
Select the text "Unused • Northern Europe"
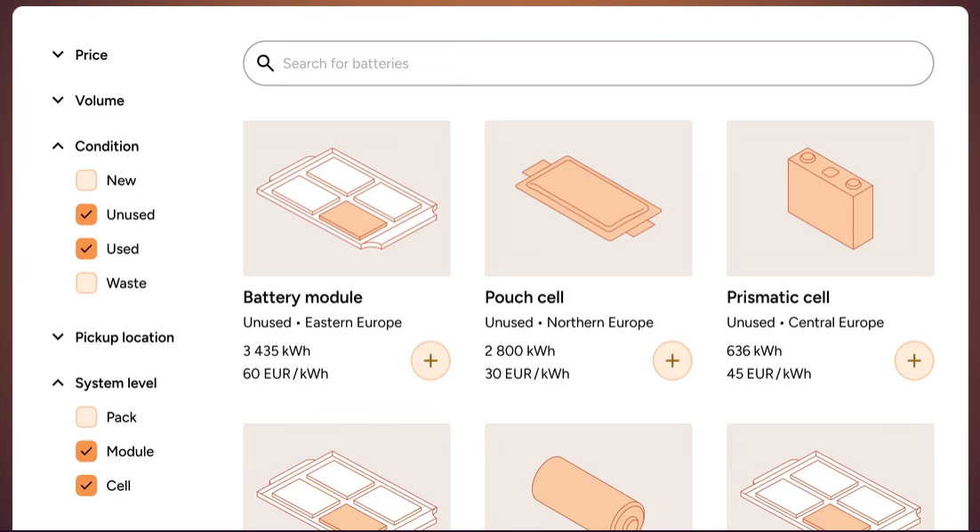click(569, 323)
